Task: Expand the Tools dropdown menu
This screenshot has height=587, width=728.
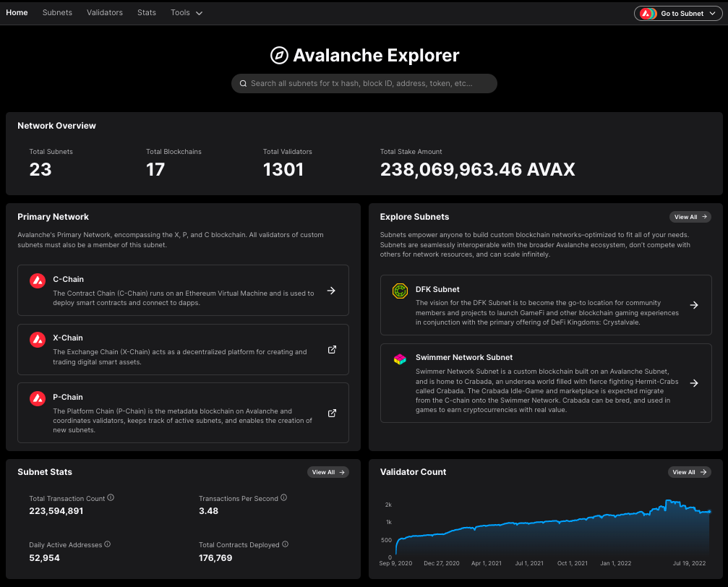Action: (x=186, y=12)
